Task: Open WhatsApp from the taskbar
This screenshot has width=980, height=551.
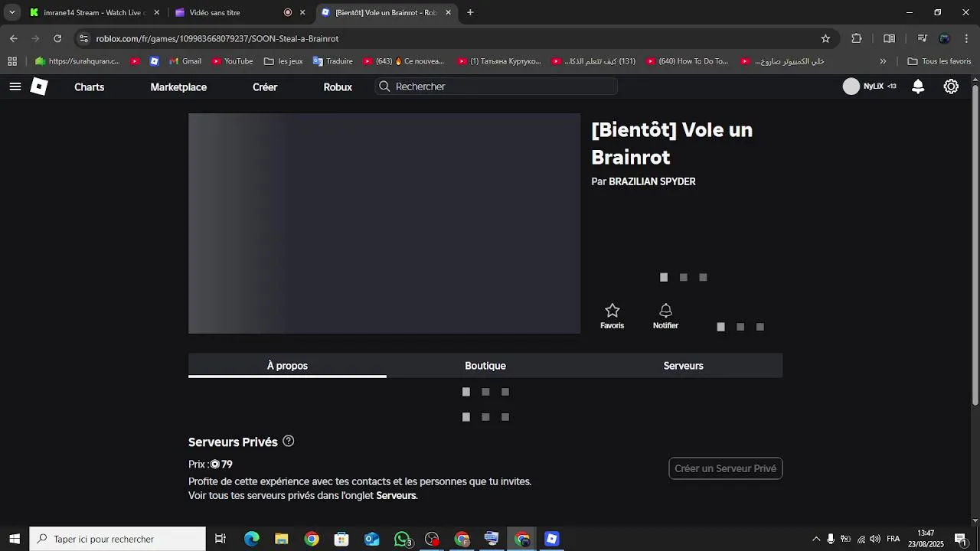Action: point(402,539)
